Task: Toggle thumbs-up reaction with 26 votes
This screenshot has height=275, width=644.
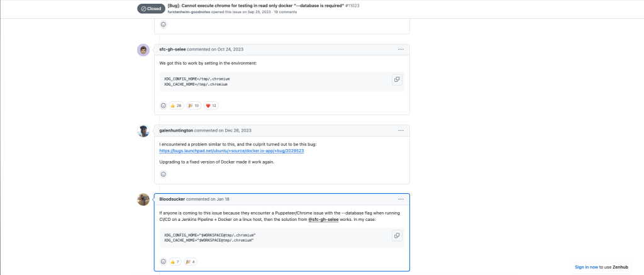Action: 176,106
